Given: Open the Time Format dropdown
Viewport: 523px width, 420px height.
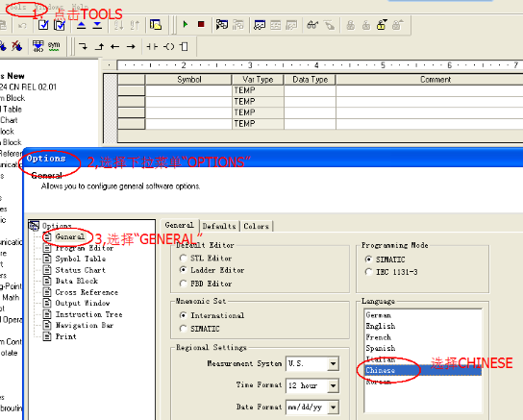Looking at the screenshot, I should click(x=333, y=385).
